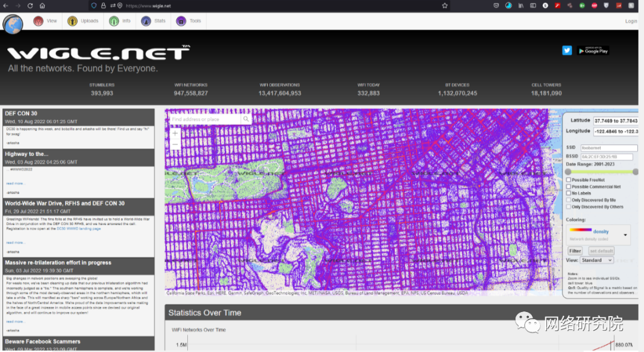Screen dimensions: 644x352
Task: Click the shield tracking protection icon
Action: [x=94, y=6]
